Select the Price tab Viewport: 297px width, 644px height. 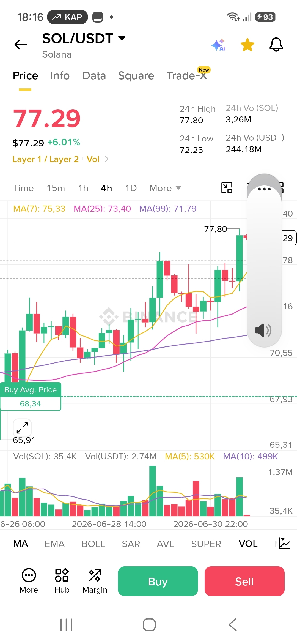pyautogui.click(x=25, y=76)
